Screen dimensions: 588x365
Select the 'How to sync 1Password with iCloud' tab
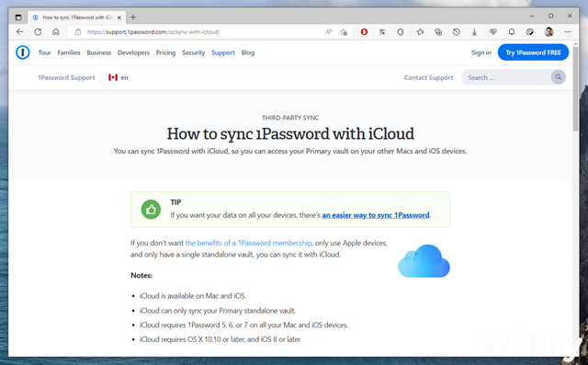pos(76,17)
